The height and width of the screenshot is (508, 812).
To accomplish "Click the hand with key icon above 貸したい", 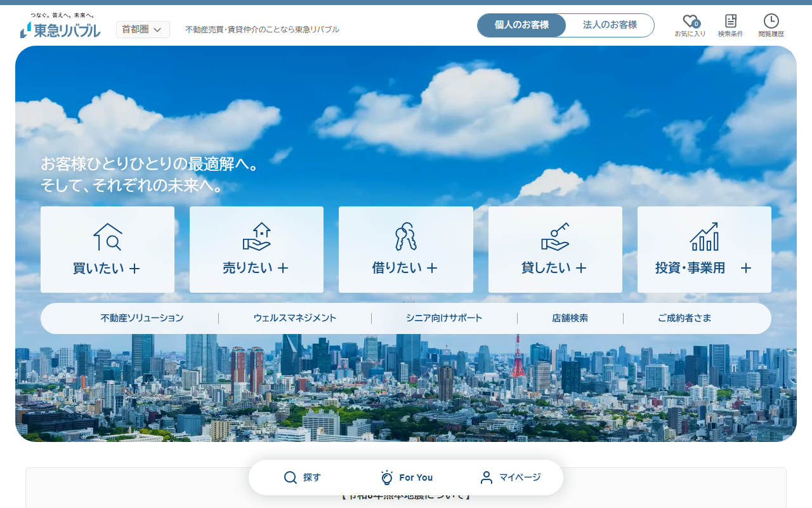I will pos(555,237).
